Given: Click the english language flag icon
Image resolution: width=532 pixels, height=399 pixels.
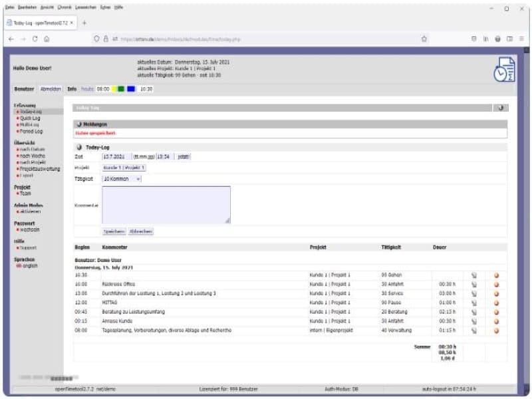Looking at the screenshot, I should point(19,265).
